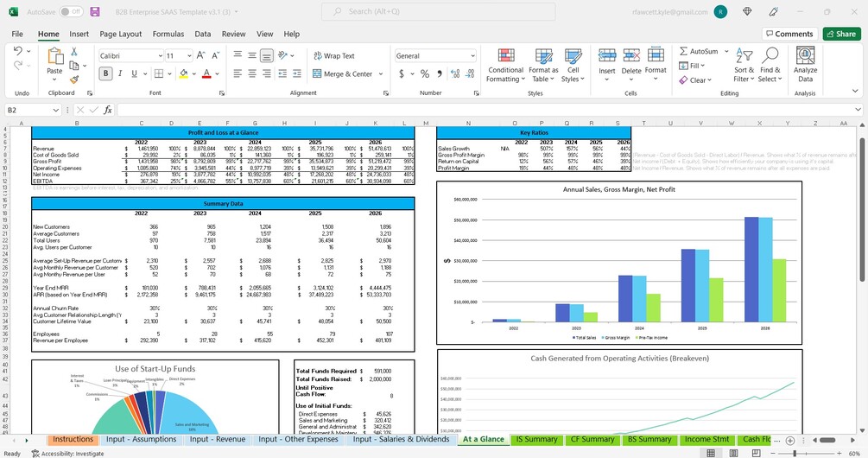Click the green Share button
This screenshot has height=458, width=868.
click(841, 34)
